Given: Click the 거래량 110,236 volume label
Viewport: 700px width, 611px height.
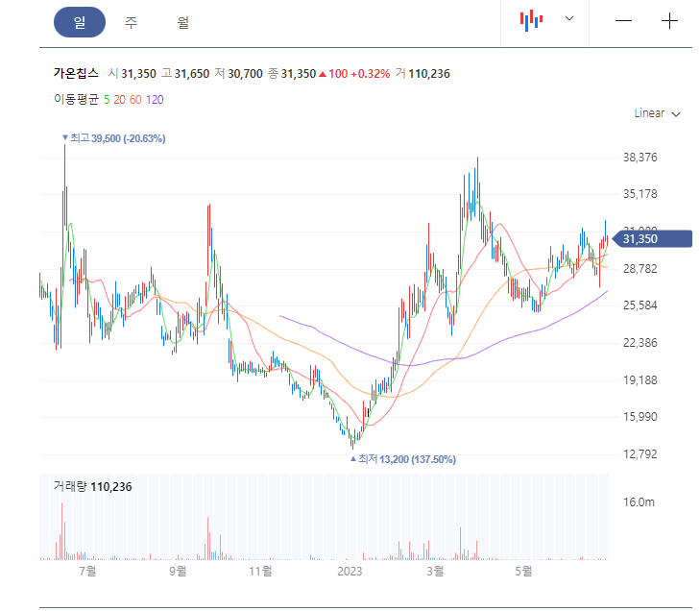Looking at the screenshot, I should pos(92,486).
